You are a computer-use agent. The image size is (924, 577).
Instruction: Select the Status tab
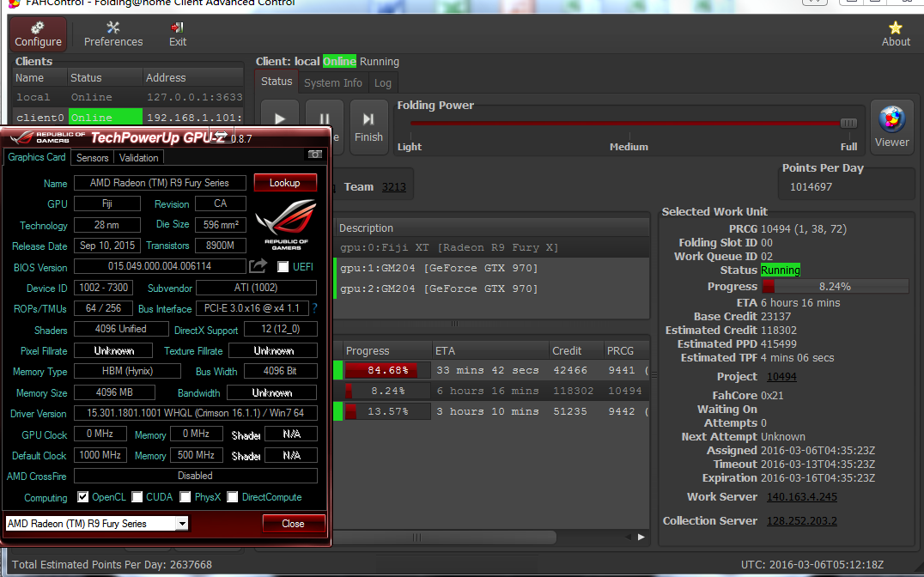277,82
